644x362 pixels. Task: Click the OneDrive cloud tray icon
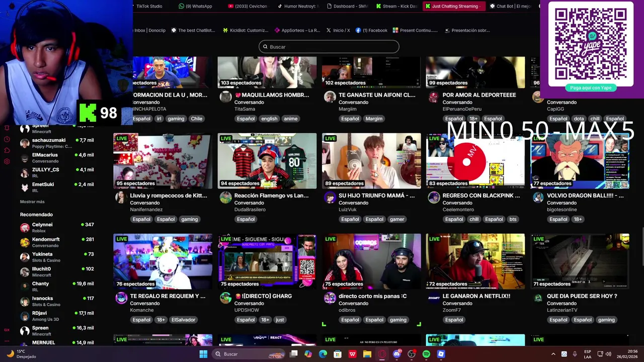564,354
